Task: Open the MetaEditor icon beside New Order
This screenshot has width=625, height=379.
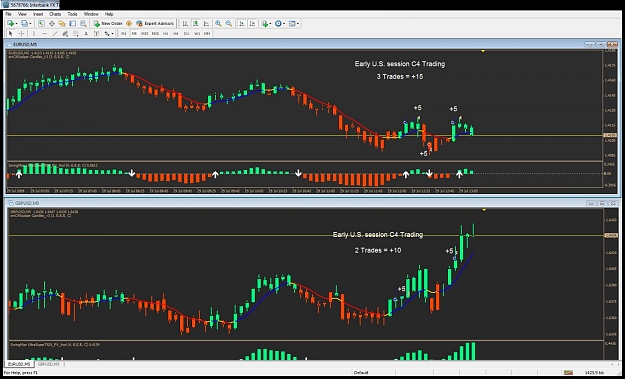Action: click(x=129, y=24)
